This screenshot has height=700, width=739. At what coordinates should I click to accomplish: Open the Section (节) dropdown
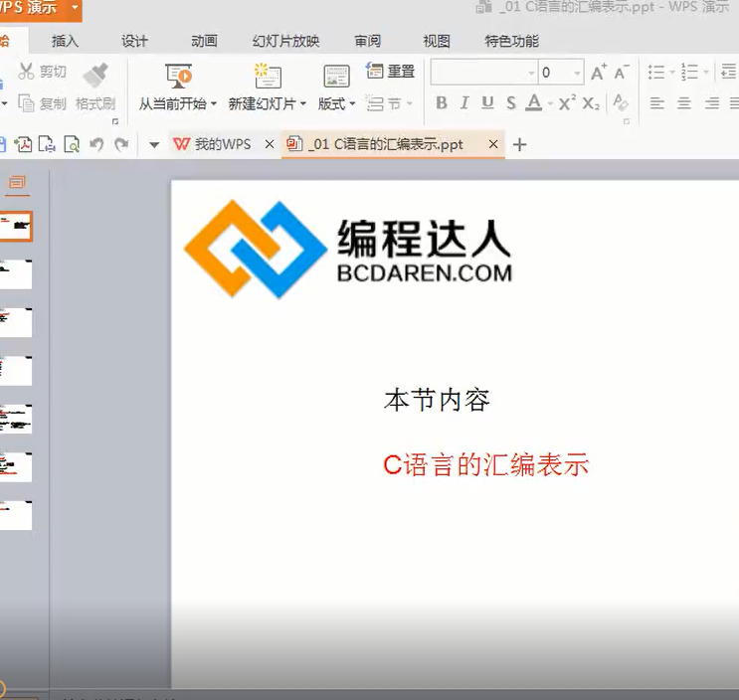pyautogui.click(x=409, y=103)
